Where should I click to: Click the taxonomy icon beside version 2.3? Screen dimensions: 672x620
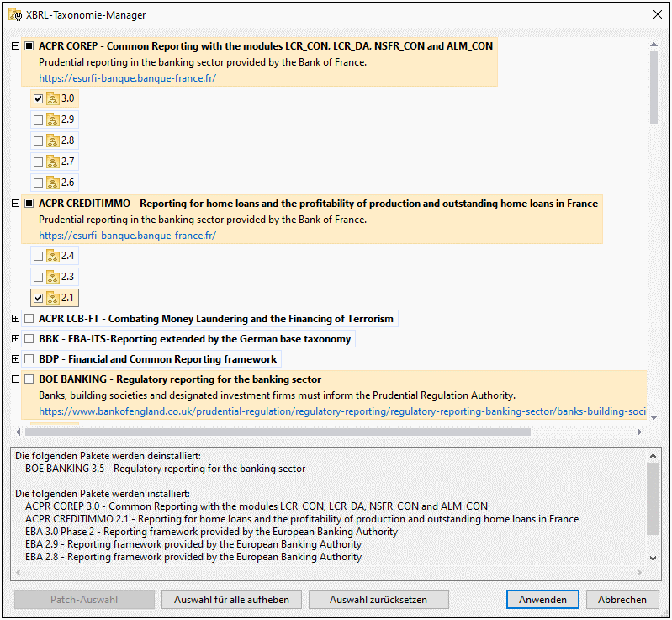click(x=53, y=277)
